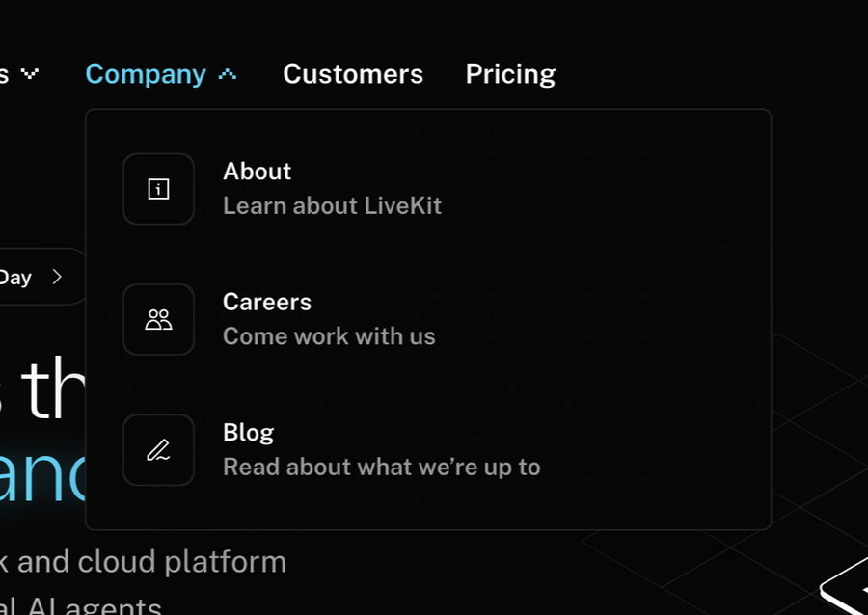Click the white outlined shape bottom right

[x=846, y=593]
